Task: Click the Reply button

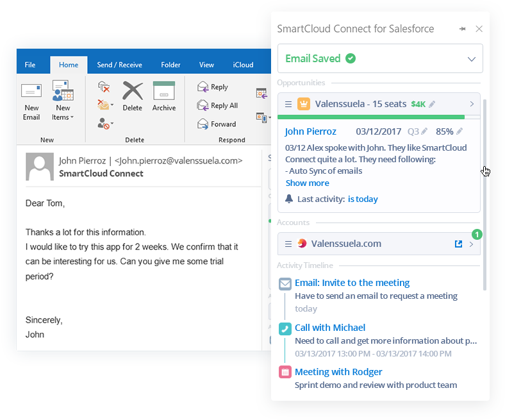Action: pos(213,87)
